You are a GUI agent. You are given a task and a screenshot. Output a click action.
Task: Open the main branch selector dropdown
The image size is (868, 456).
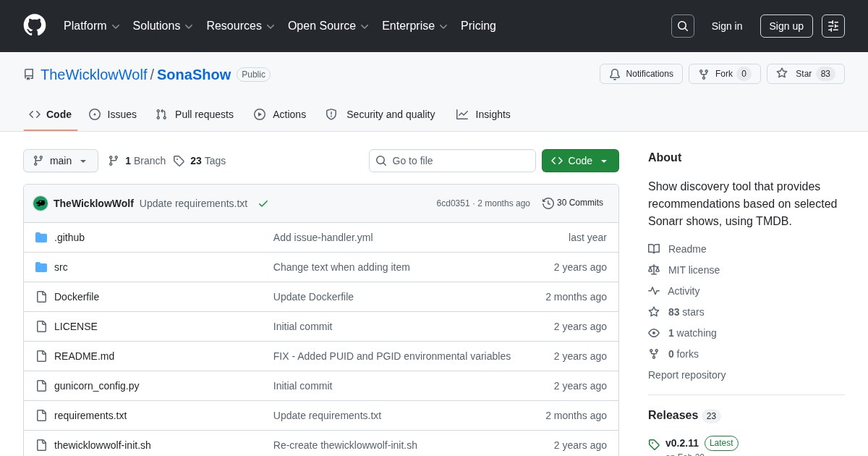point(61,161)
